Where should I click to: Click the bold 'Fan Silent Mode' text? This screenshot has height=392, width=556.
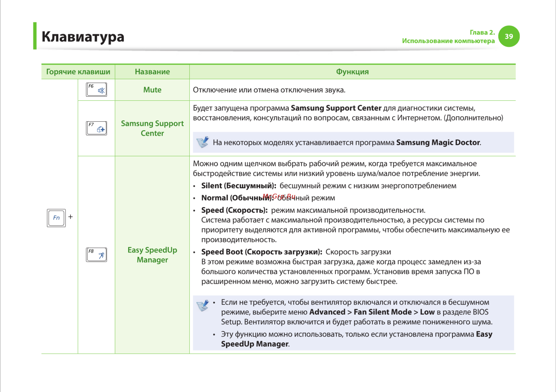click(x=383, y=312)
